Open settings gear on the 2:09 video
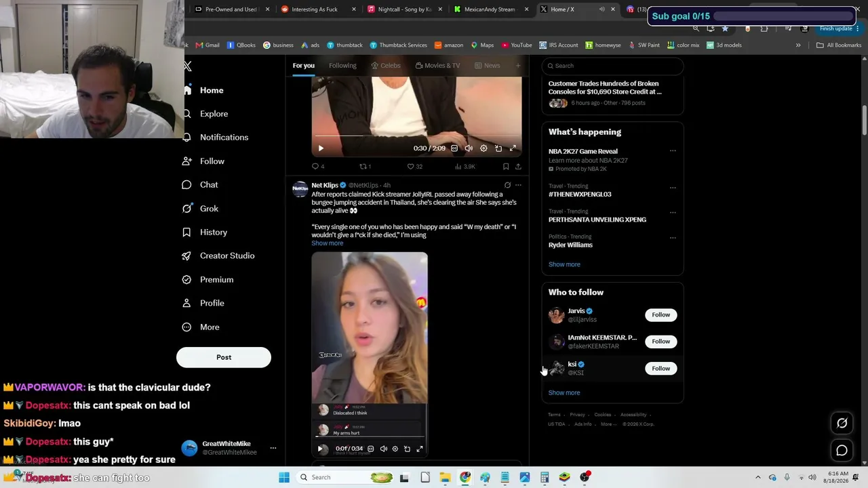868x488 pixels. [x=484, y=148]
